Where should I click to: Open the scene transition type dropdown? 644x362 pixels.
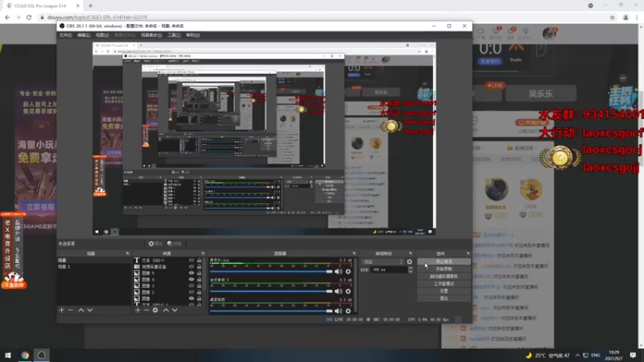[382, 261]
